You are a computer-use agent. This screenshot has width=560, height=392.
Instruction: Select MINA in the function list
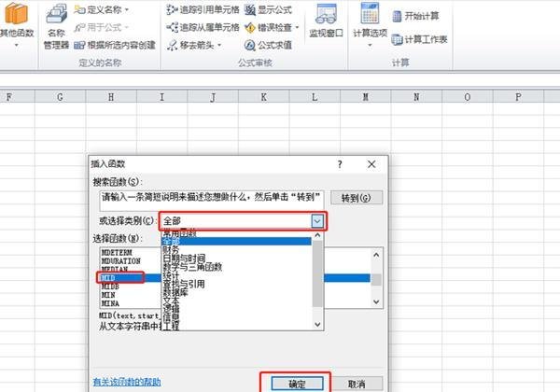(x=110, y=303)
